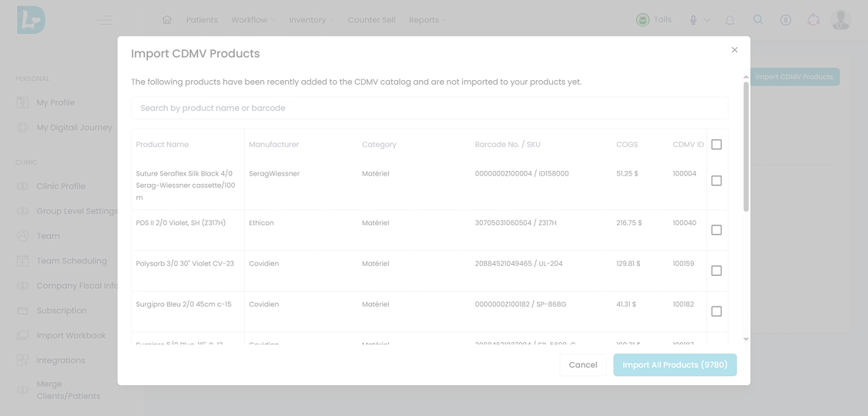Expand the Reports dropdown menu
Viewport: 868px width, 416px height.
[x=427, y=20]
